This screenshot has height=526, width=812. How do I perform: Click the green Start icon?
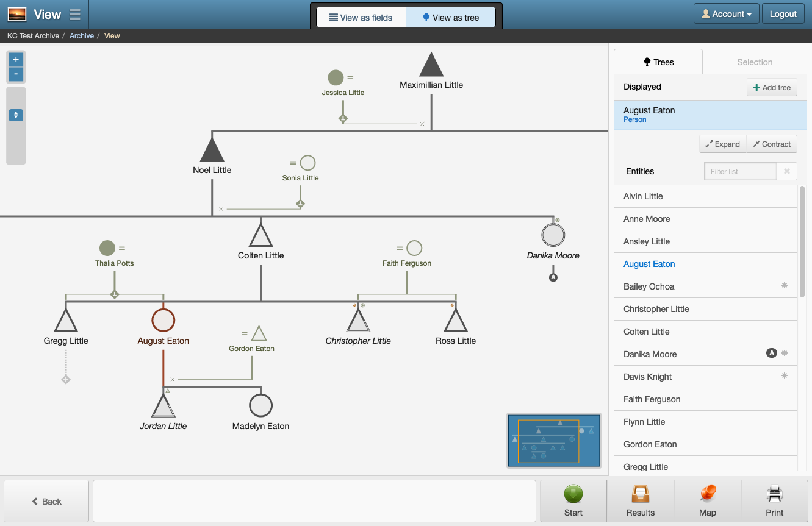click(573, 495)
